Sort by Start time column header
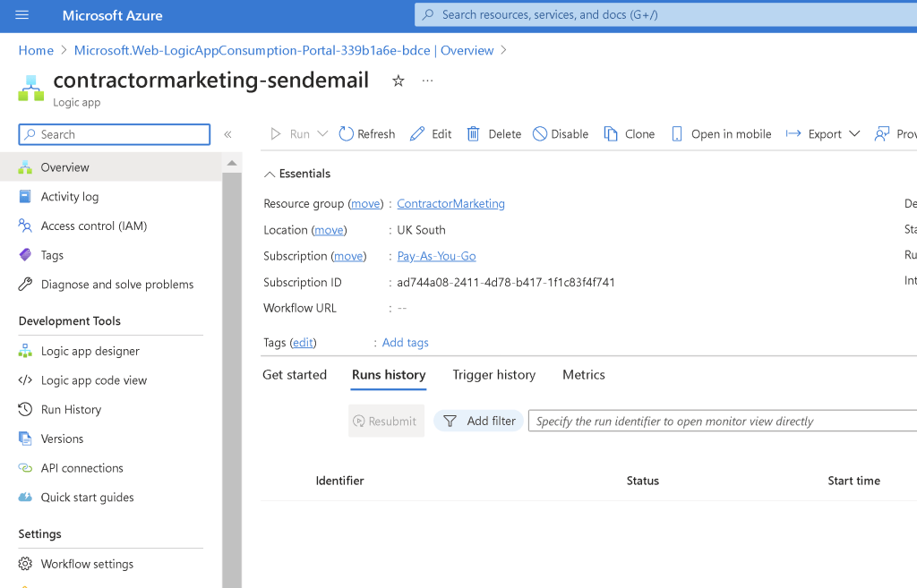Screen dimensions: 917x588 [853, 481]
